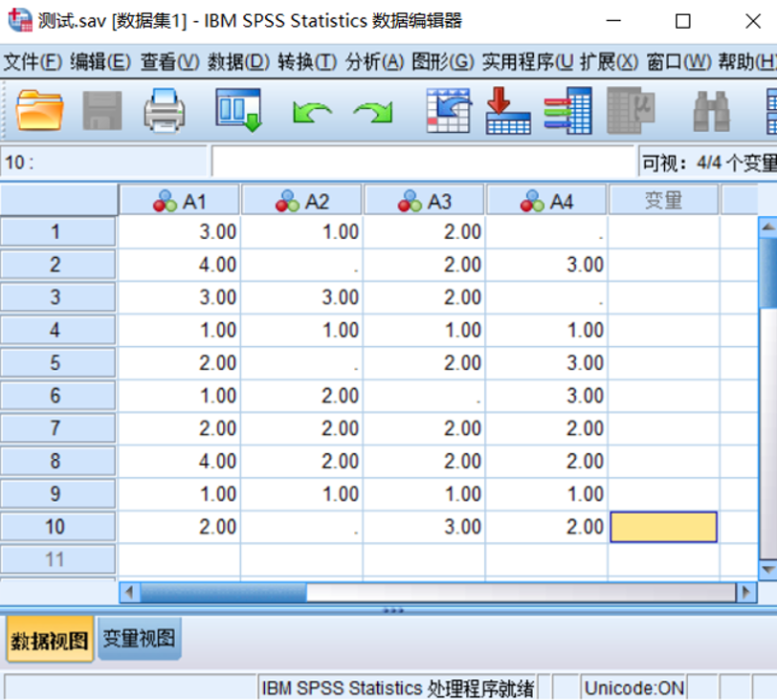Click the cell value input field
777x700 pixels.
(x=422, y=162)
